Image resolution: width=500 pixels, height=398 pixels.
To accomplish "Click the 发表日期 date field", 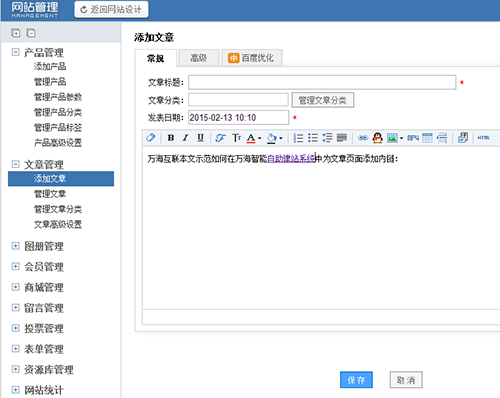I will pos(238,118).
